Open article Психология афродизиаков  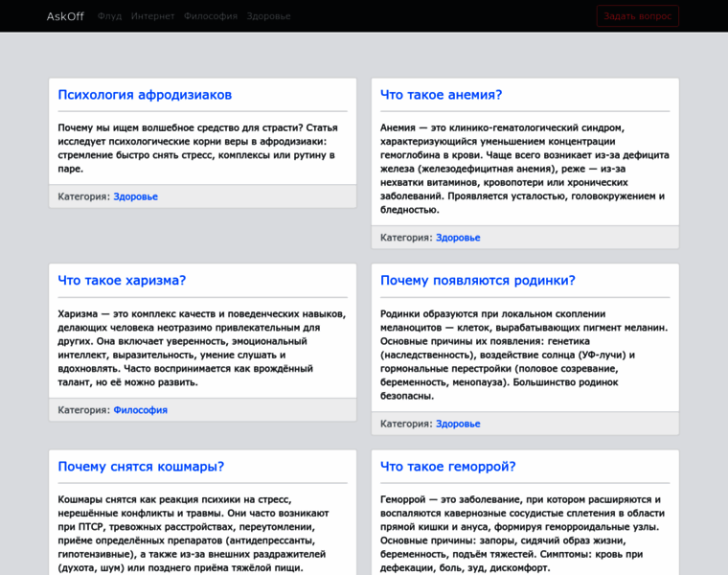click(x=145, y=95)
